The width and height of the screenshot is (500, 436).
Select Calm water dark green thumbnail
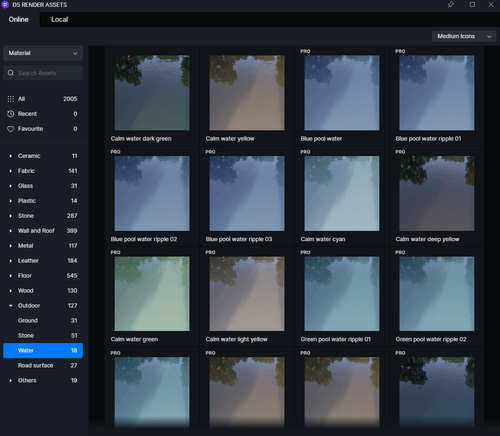click(x=152, y=93)
